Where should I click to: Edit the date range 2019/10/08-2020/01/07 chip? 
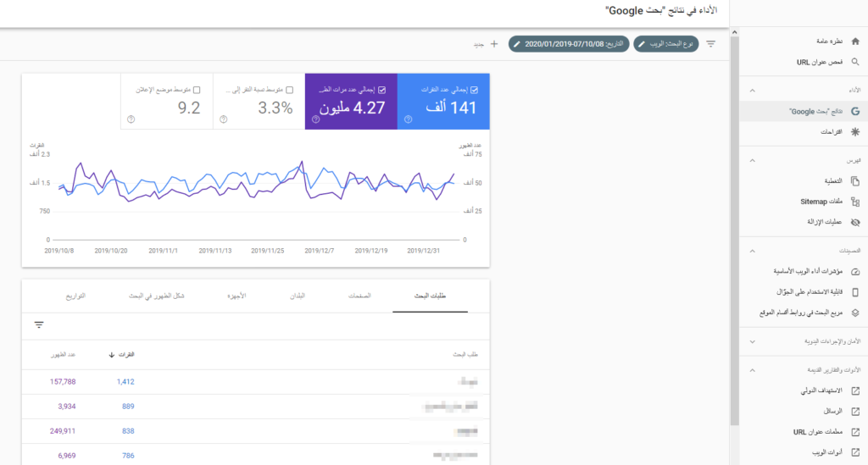tap(569, 44)
